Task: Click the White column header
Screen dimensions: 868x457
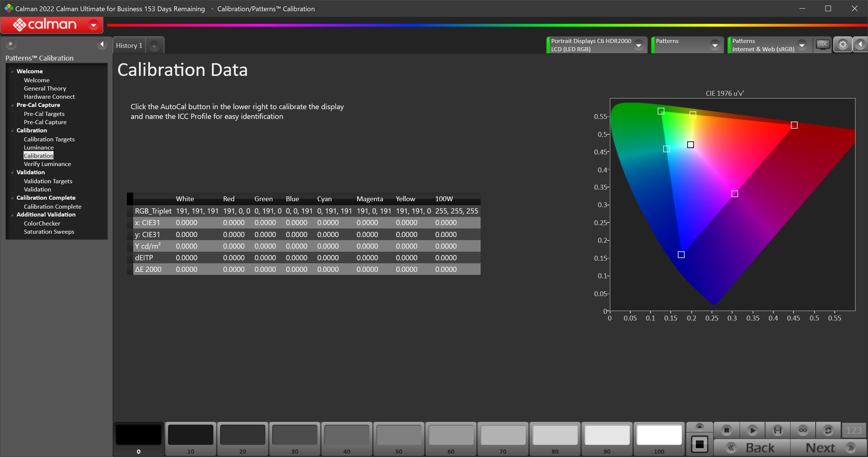Action: (185, 199)
